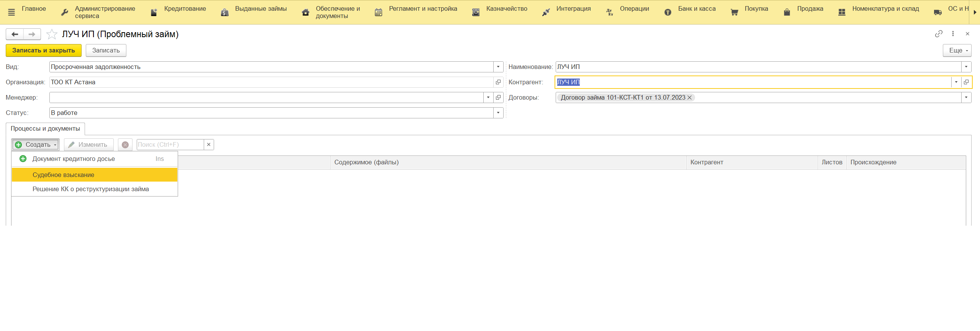
Task: Click the Создать button
Action: [x=35, y=145]
